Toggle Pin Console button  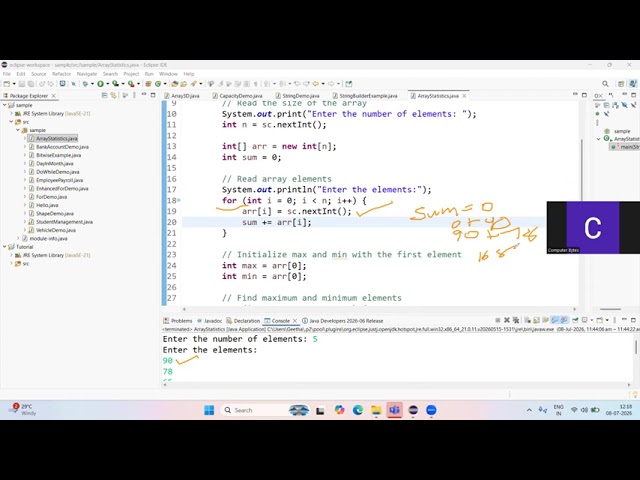click(x=575, y=320)
